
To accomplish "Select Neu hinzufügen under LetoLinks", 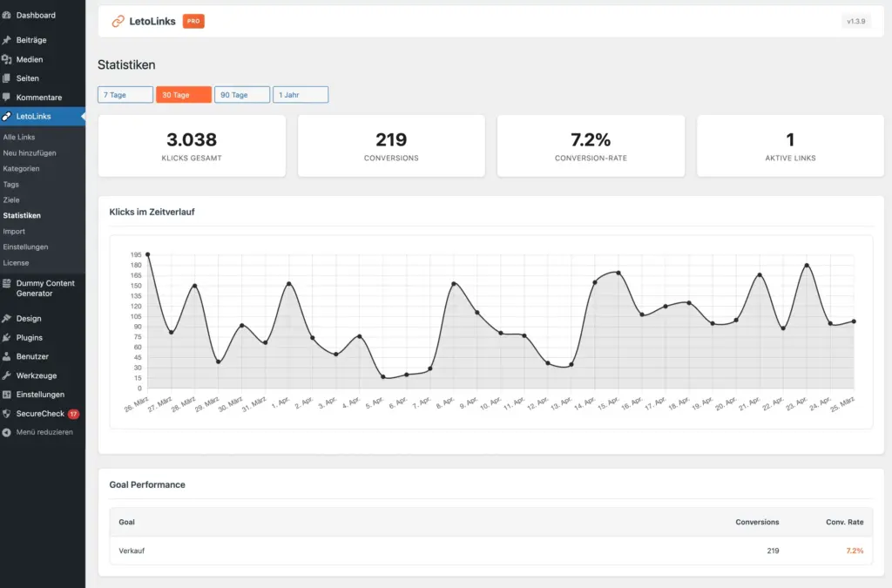I will (30, 153).
